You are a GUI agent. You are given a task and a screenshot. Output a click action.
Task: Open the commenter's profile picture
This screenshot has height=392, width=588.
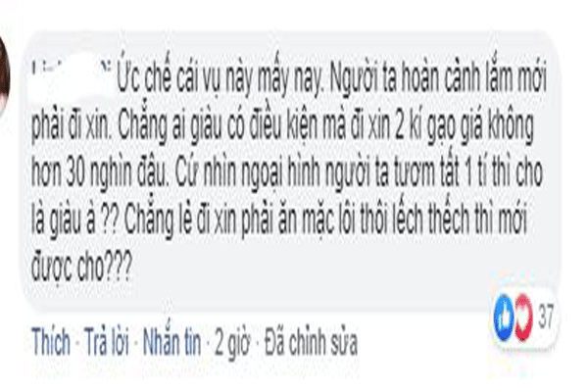[5, 75]
